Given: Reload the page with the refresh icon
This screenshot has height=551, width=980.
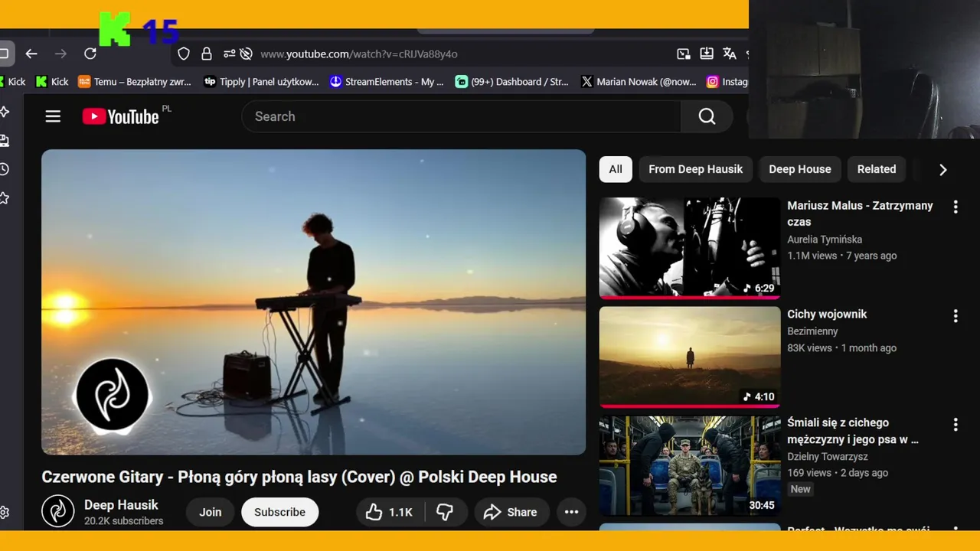Looking at the screenshot, I should 90,54.
